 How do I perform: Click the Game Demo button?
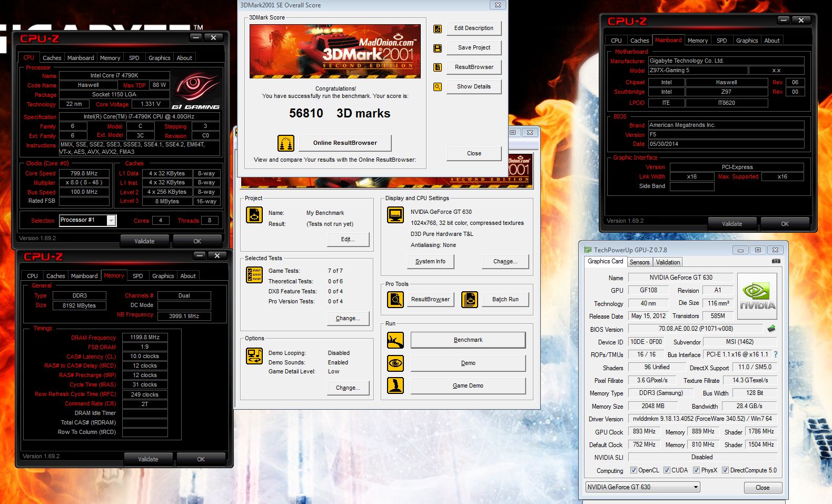coord(468,386)
